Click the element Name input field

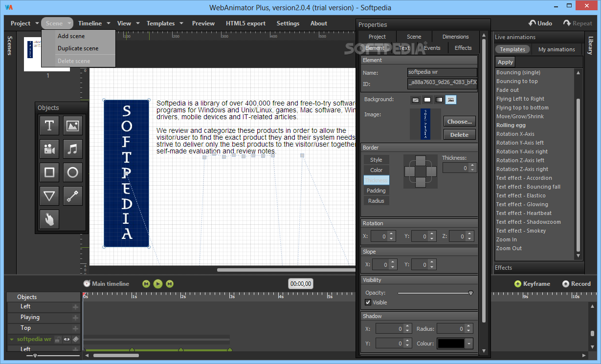tap(442, 72)
